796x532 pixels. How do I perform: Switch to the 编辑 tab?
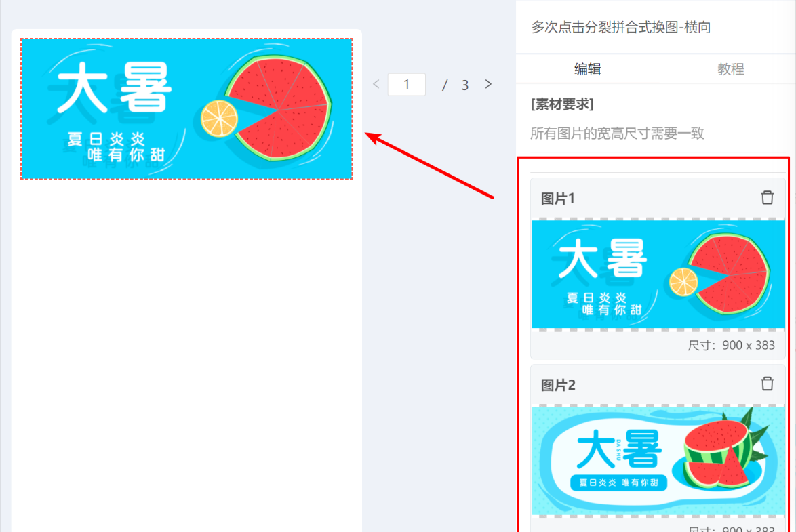point(587,69)
